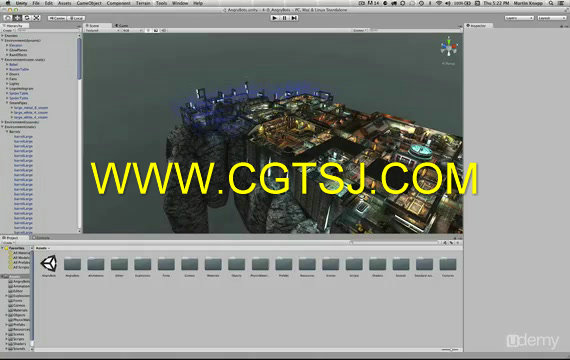570x360 pixels.
Task: Open the Objects folder in the asset grid
Action: 236,266
